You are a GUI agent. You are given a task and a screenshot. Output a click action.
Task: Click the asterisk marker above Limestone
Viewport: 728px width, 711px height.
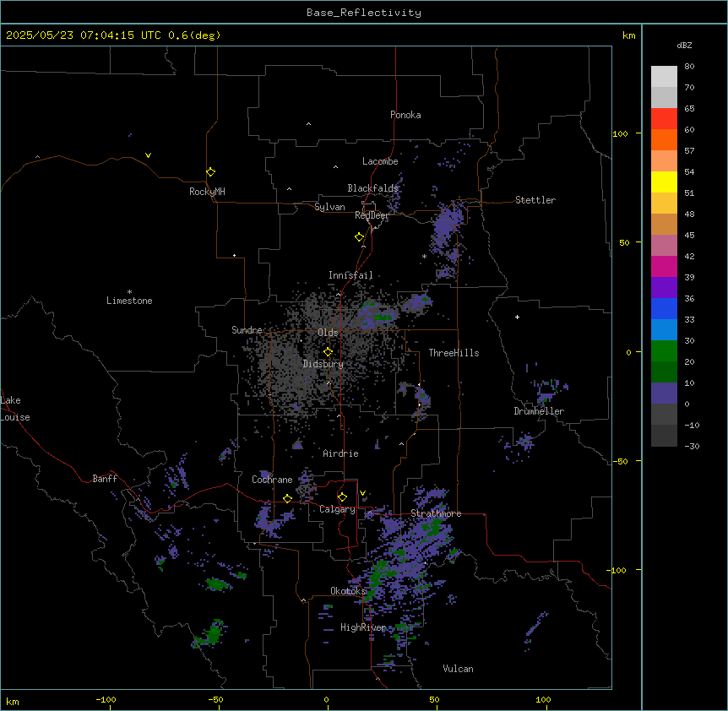(129, 292)
